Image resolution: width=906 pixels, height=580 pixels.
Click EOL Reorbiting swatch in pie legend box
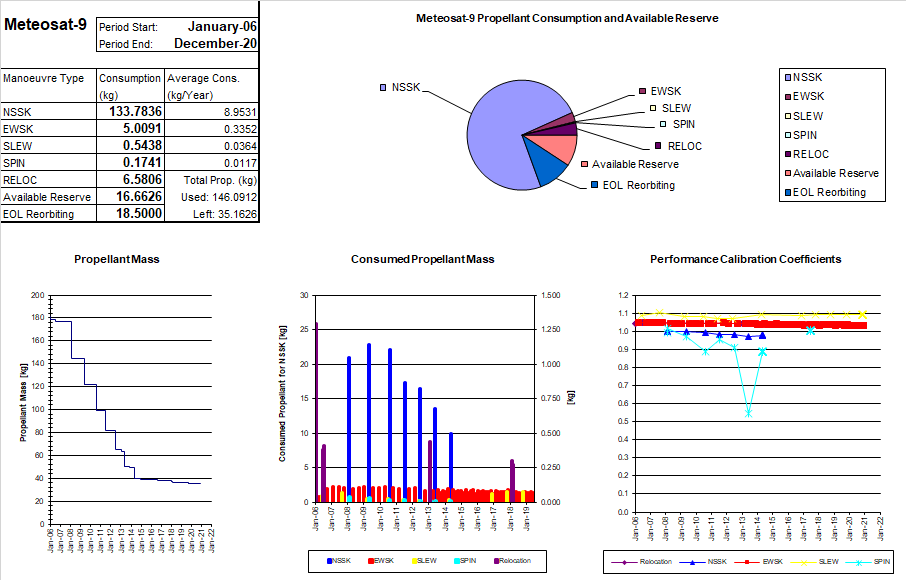pos(788,192)
